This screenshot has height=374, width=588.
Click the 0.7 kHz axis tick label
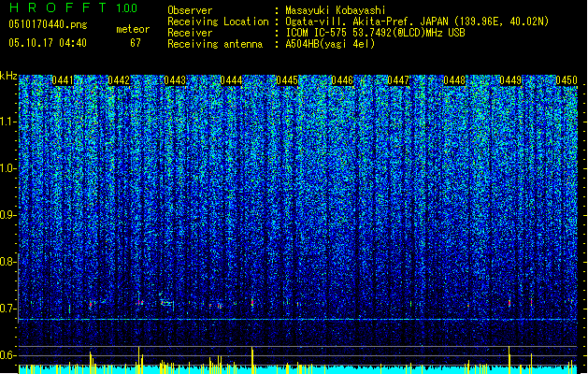click(x=8, y=309)
